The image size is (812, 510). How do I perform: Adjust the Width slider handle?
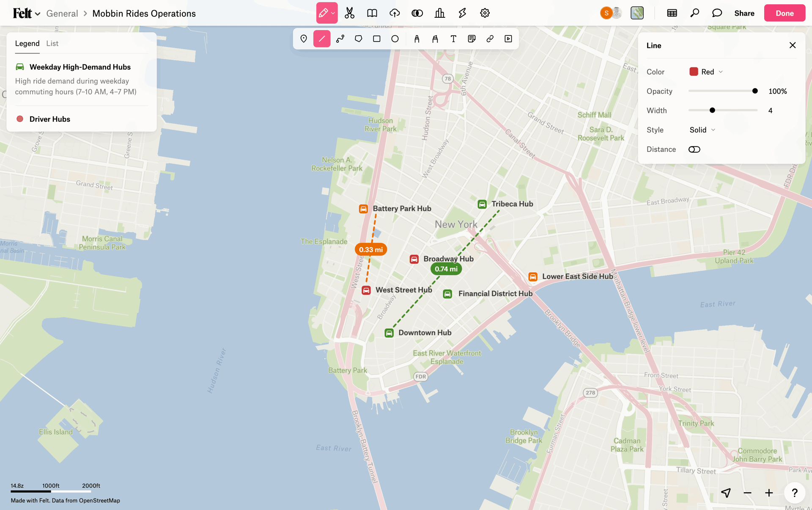tap(712, 110)
